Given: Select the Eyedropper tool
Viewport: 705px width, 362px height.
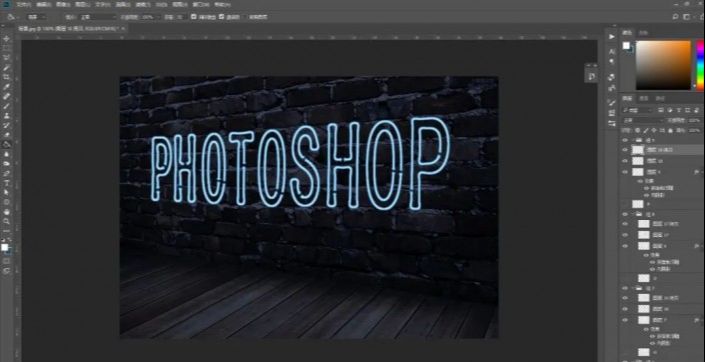Looking at the screenshot, I should tap(6, 86).
